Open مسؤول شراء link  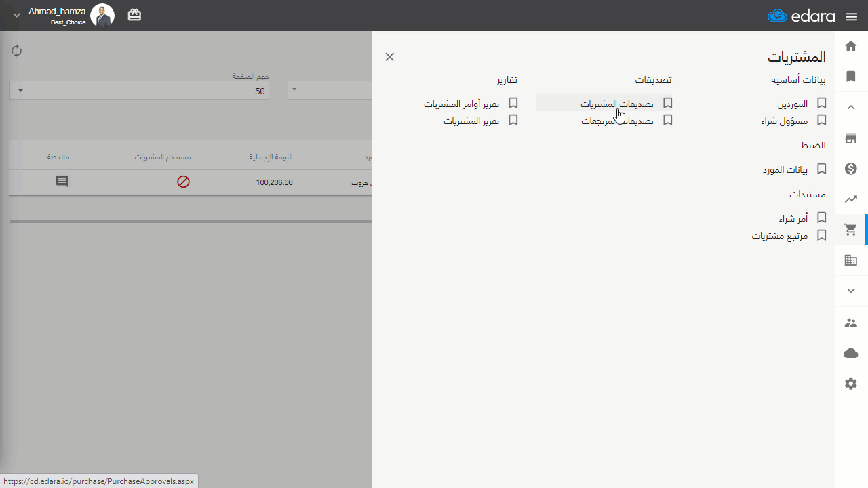pyautogui.click(x=785, y=121)
